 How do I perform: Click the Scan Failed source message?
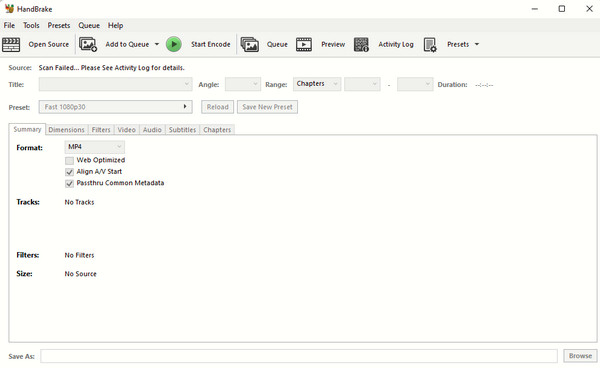[x=111, y=68]
